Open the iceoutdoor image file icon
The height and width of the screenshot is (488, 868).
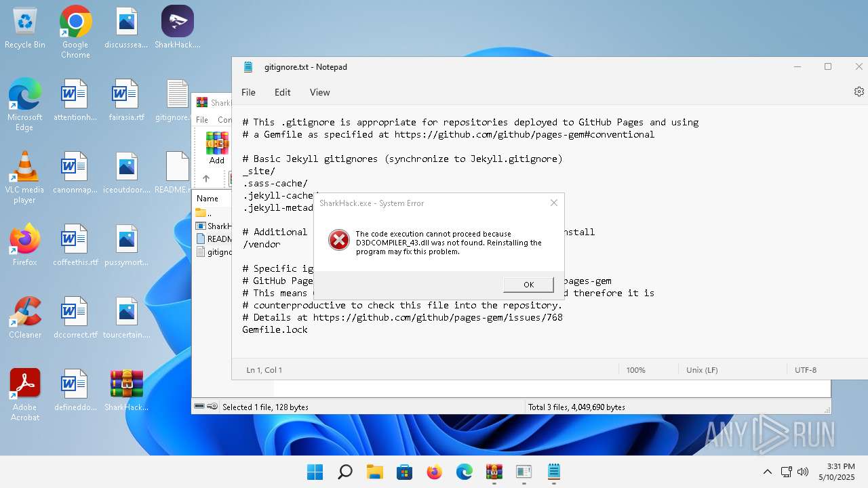click(127, 173)
